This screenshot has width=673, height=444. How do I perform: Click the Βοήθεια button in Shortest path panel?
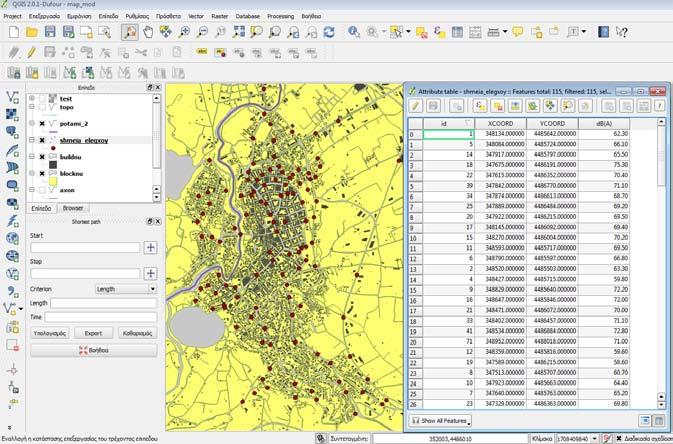pos(94,350)
